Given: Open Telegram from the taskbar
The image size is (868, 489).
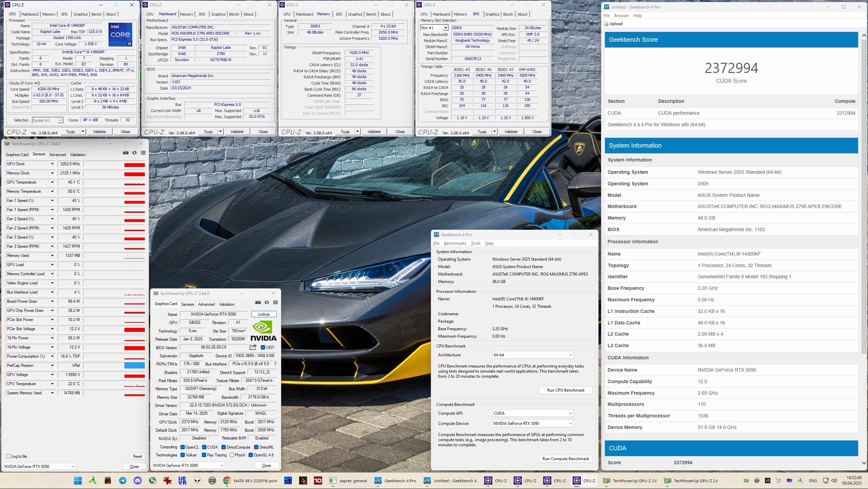Looking at the screenshot, I should click(123, 481).
